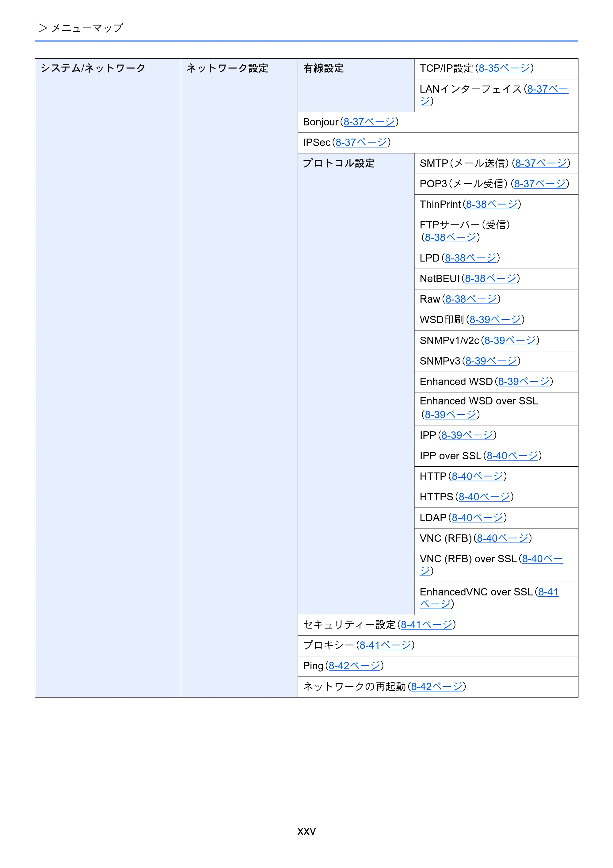Click the Raw 8-38ページ link
This screenshot has width=613, height=868.
471,300
